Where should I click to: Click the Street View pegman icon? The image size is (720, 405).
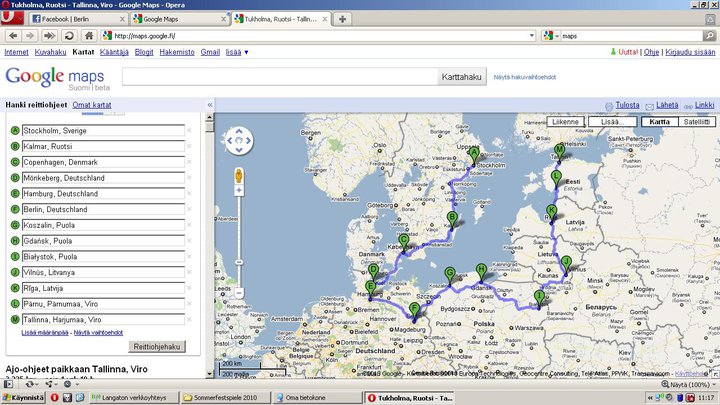coord(239,178)
